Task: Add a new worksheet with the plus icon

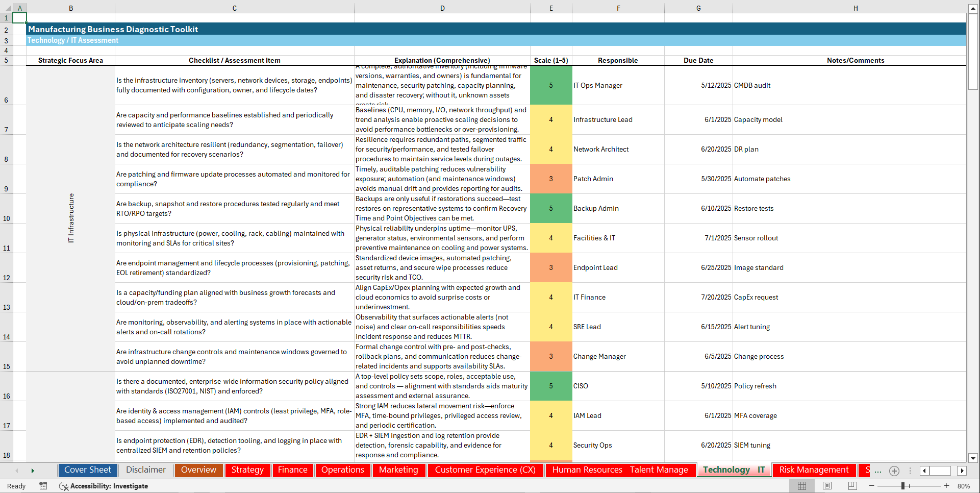Action: click(x=894, y=471)
